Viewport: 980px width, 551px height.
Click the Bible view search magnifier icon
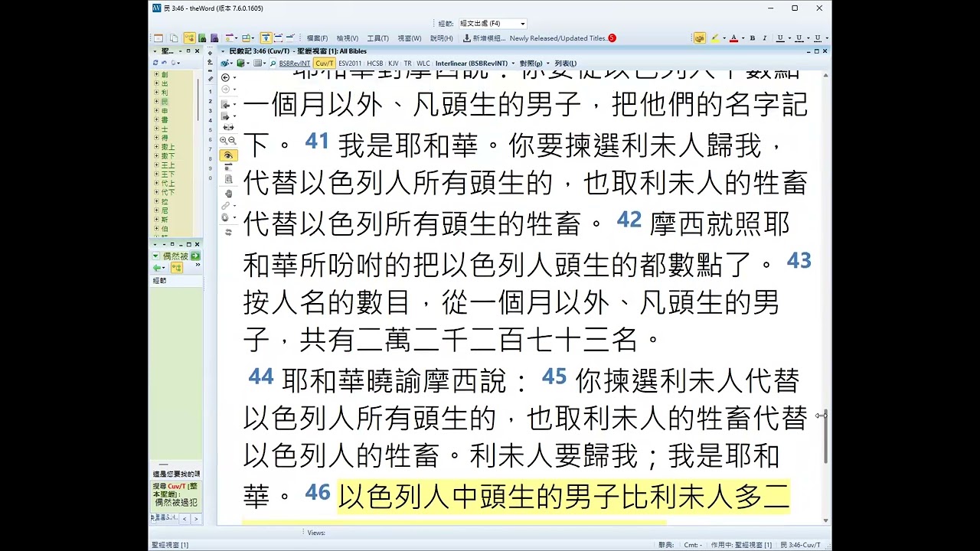tap(273, 64)
